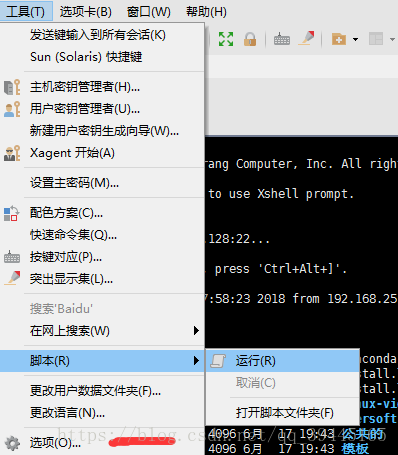Click the script scroll icon beside 运行
The image size is (398, 455).
pos(218,361)
